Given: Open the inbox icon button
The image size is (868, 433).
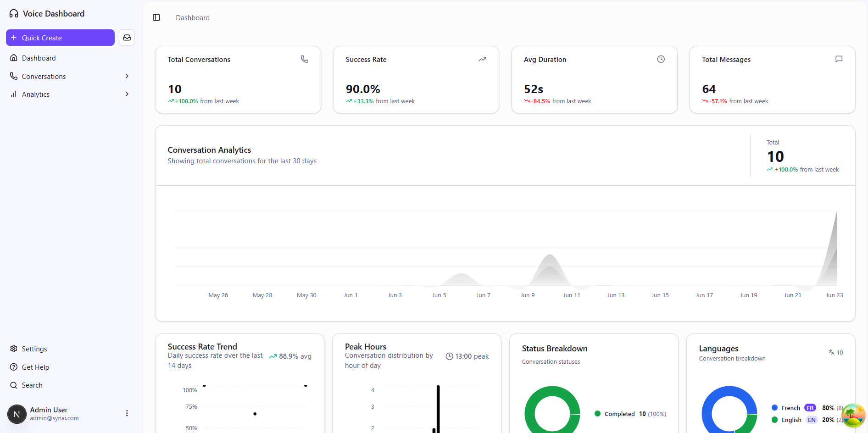Looking at the screenshot, I should [127, 38].
